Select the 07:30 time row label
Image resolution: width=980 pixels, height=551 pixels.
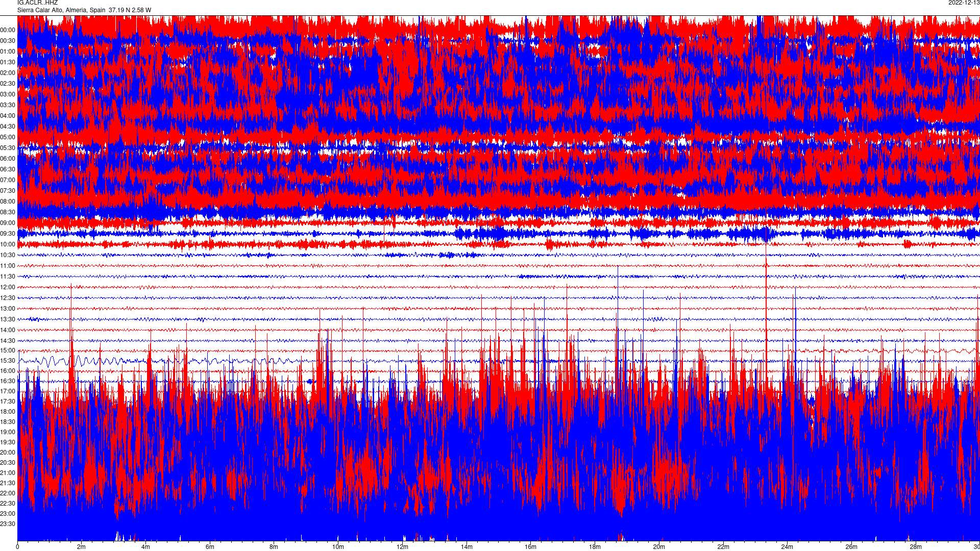(x=8, y=191)
